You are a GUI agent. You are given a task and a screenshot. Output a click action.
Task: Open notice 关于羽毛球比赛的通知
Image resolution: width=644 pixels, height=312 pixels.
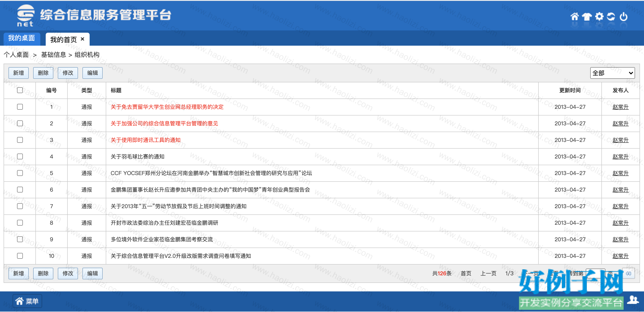138,156
